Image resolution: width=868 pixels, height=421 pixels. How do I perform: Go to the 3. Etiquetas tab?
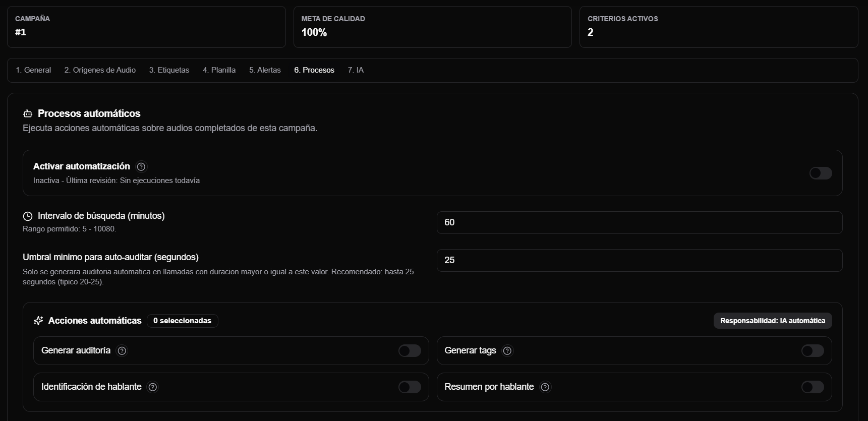(169, 70)
